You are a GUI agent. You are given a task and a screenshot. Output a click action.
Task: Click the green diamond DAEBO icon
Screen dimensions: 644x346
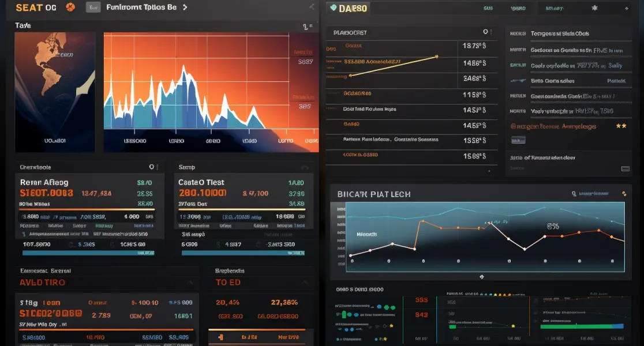[x=333, y=8]
